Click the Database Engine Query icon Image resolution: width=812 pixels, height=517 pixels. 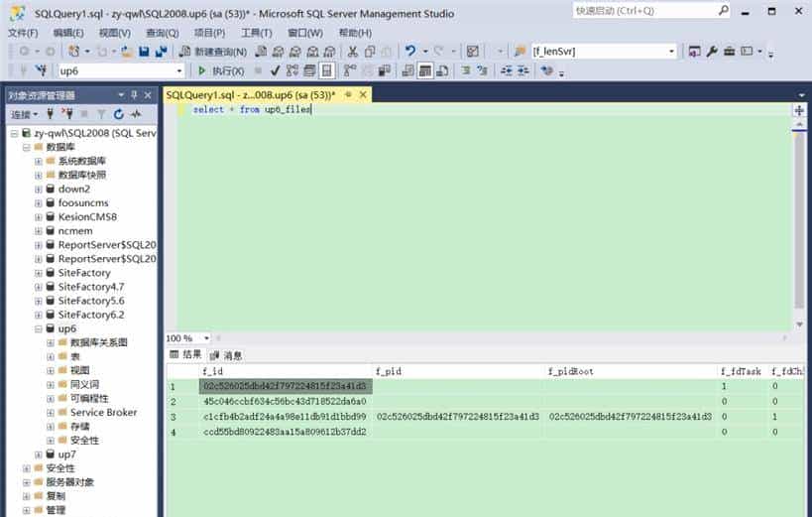(261, 52)
